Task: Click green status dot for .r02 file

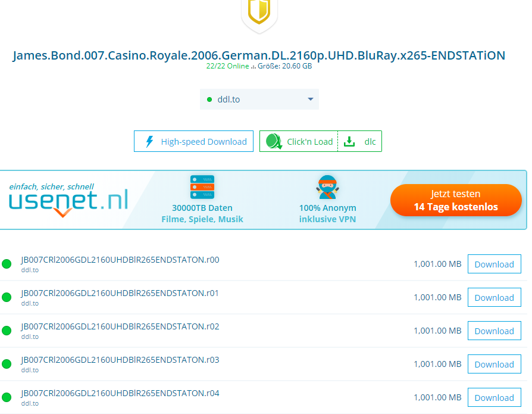Action: point(7,331)
